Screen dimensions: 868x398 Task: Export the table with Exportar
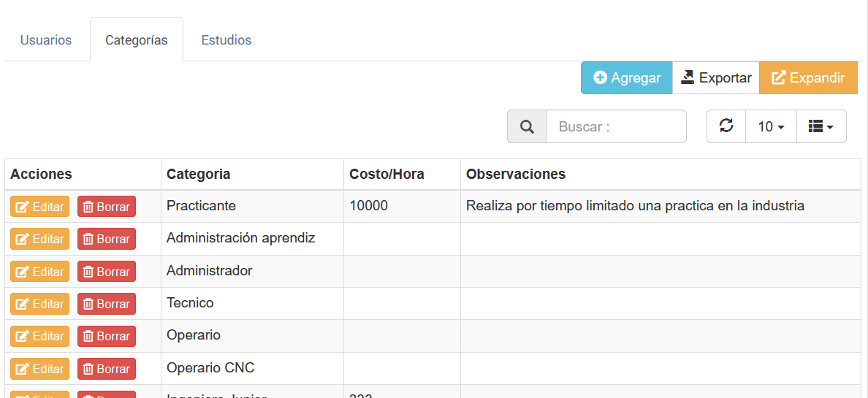pos(716,78)
